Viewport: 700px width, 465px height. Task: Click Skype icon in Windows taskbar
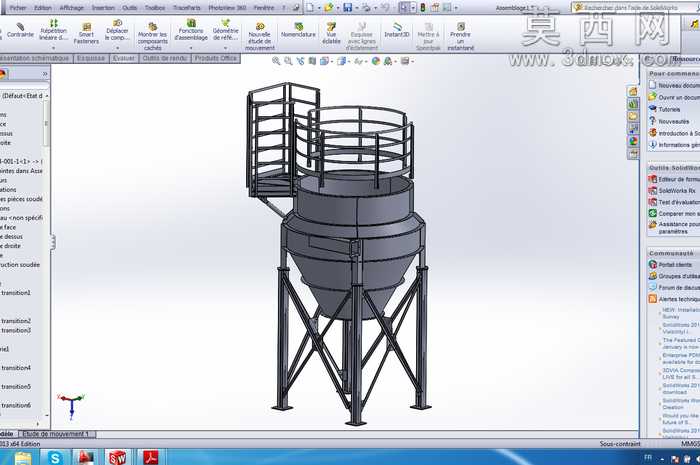coord(55,457)
